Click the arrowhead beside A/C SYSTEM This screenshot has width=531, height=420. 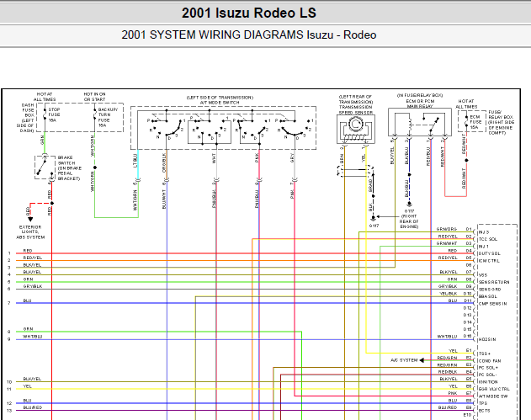click(x=422, y=360)
